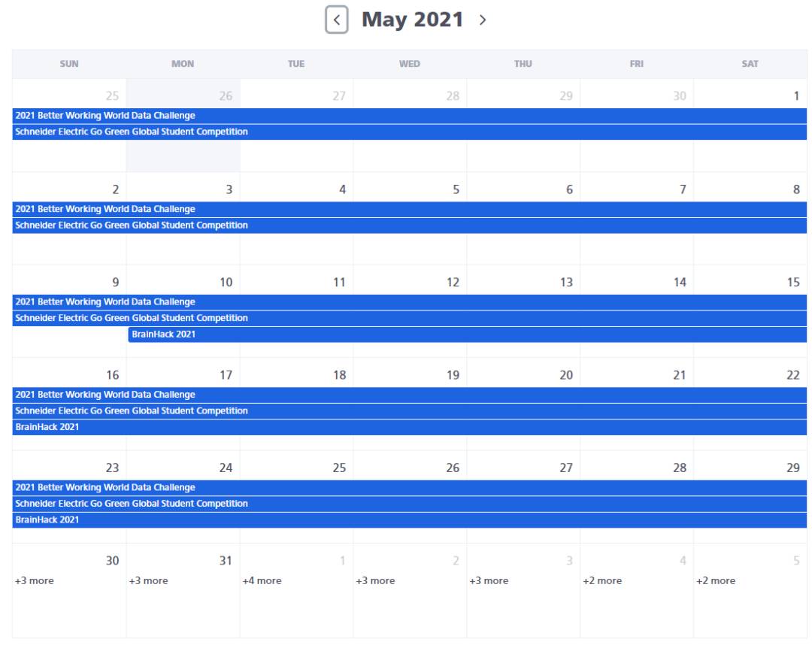Screen dimensions: 812x651
Task: Open Schneider Electric event in May 23–29 week
Action: pos(409,504)
